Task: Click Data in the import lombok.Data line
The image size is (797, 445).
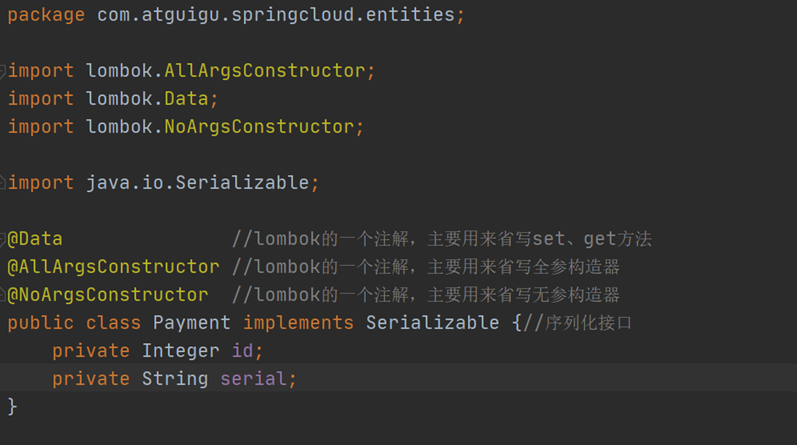Action: [186, 98]
